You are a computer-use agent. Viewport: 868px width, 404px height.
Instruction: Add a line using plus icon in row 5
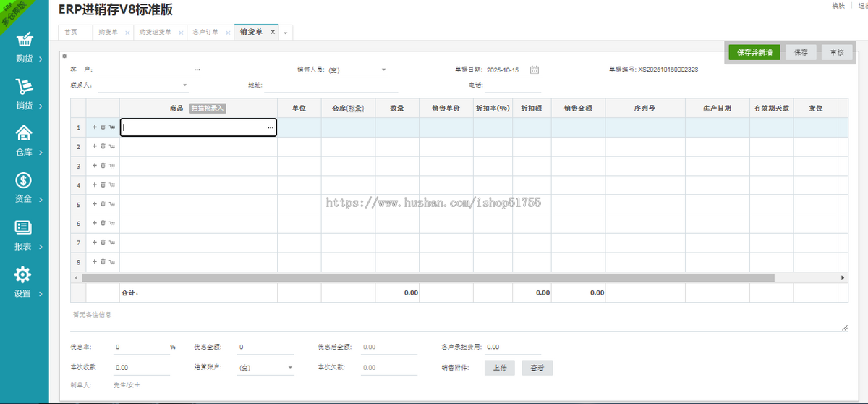[x=94, y=204]
